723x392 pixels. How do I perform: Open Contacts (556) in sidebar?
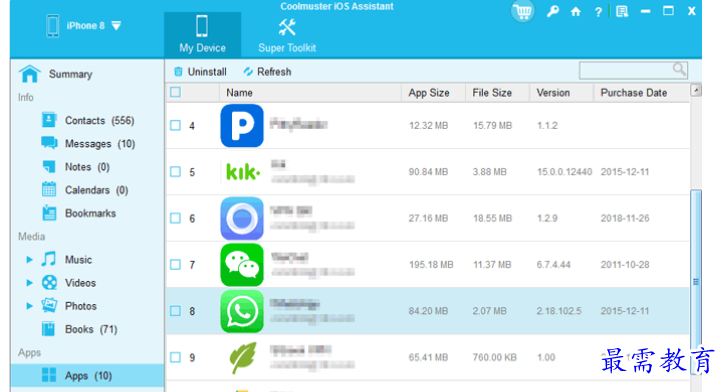88,120
